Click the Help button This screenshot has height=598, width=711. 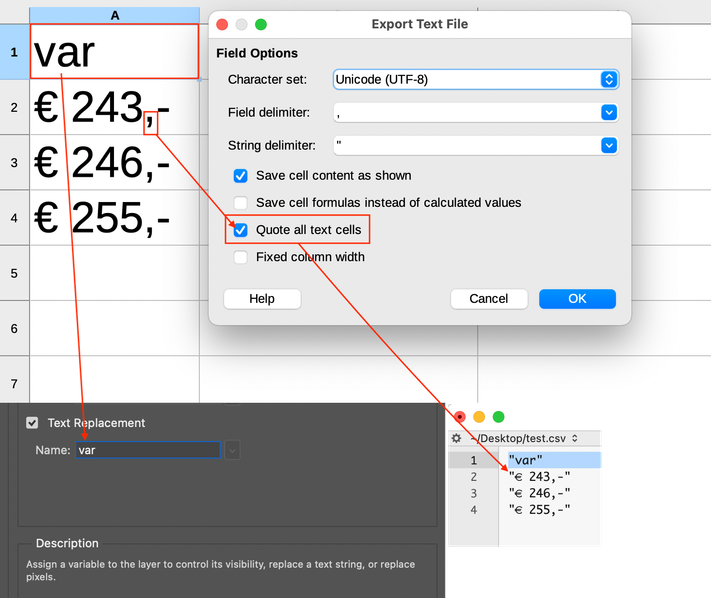262,299
